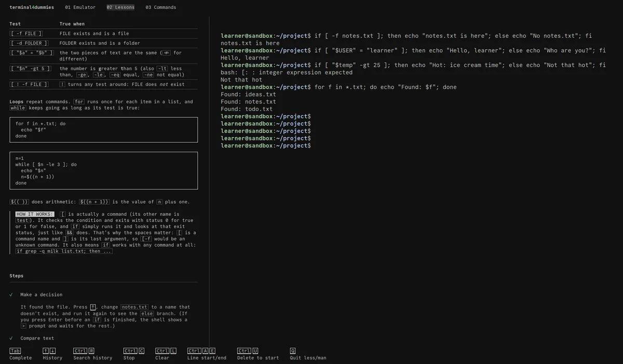Click the terminal4dummies logo
This screenshot has width=623, height=364.
pyautogui.click(x=32, y=7)
